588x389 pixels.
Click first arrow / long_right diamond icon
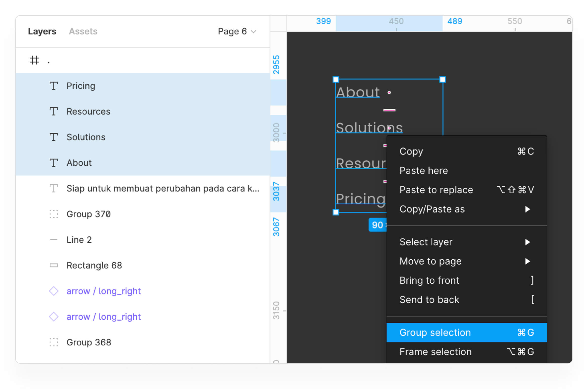pos(53,291)
